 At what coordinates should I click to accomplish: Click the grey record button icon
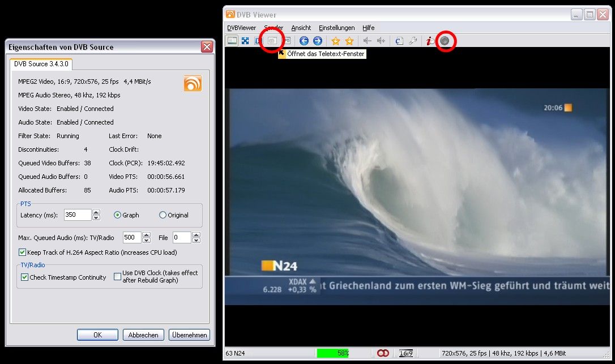[445, 41]
